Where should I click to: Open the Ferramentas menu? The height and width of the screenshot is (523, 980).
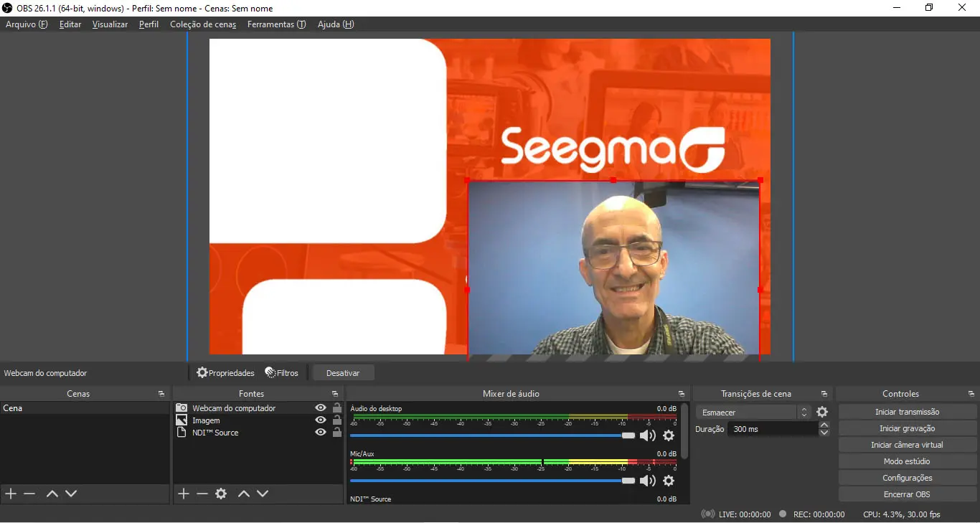point(276,24)
